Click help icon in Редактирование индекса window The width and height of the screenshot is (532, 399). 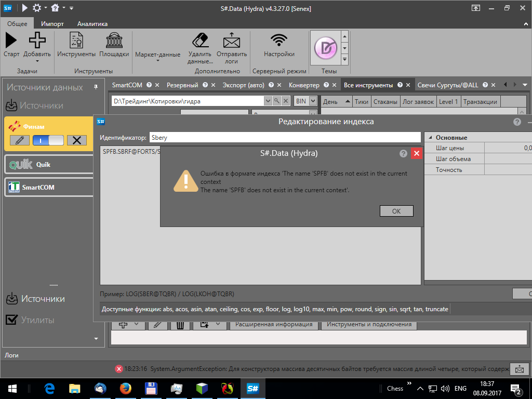tap(517, 122)
